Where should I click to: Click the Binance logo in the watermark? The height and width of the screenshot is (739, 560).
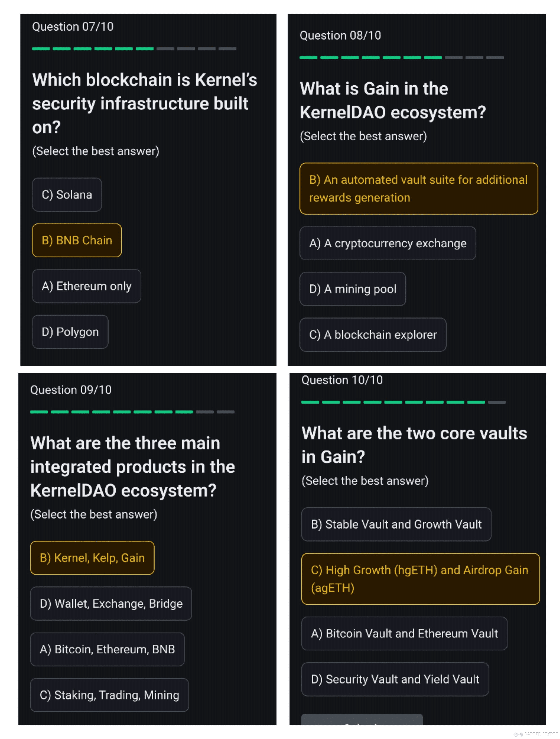(516, 734)
